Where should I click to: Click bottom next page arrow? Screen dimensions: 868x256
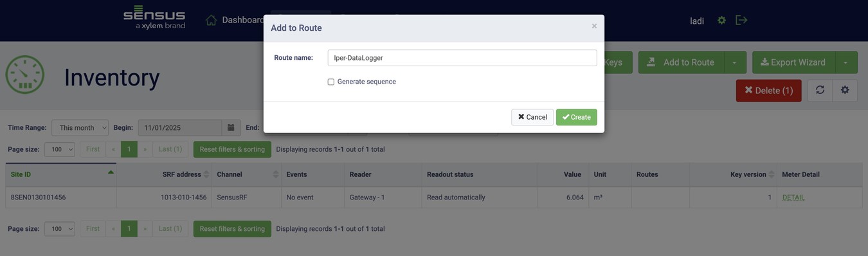pyautogui.click(x=145, y=229)
